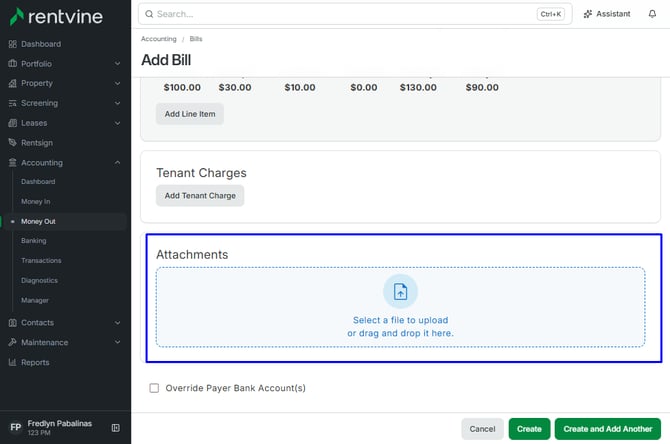Screen dimensions: 670x444
Task: Expand the Leases menu chevron
Action: pos(118,123)
